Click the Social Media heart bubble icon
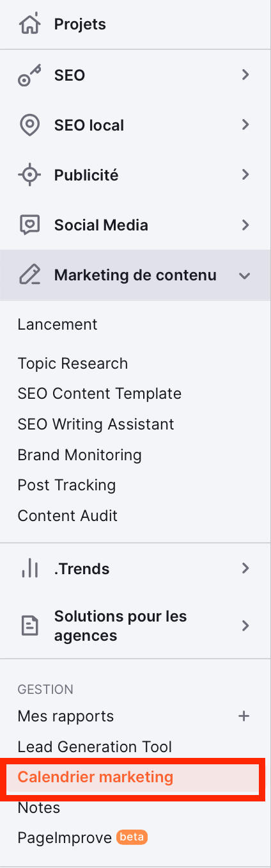The height and width of the screenshot is (868, 271). pyautogui.click(x=29, y=225)
